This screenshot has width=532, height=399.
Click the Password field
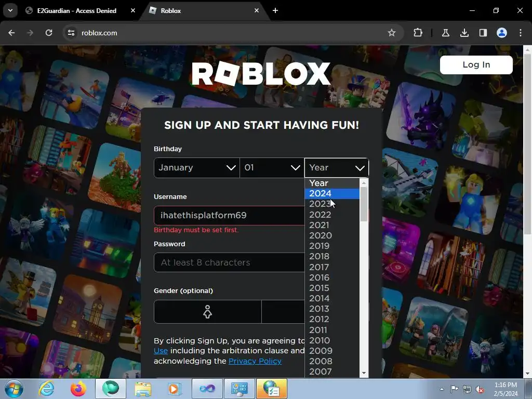(x=229, y=262)
